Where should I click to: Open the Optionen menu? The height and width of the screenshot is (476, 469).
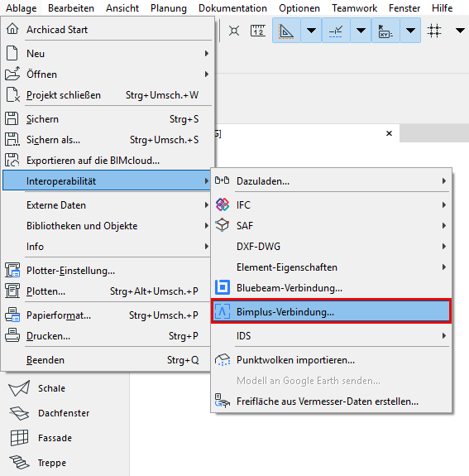pos(299,8)
